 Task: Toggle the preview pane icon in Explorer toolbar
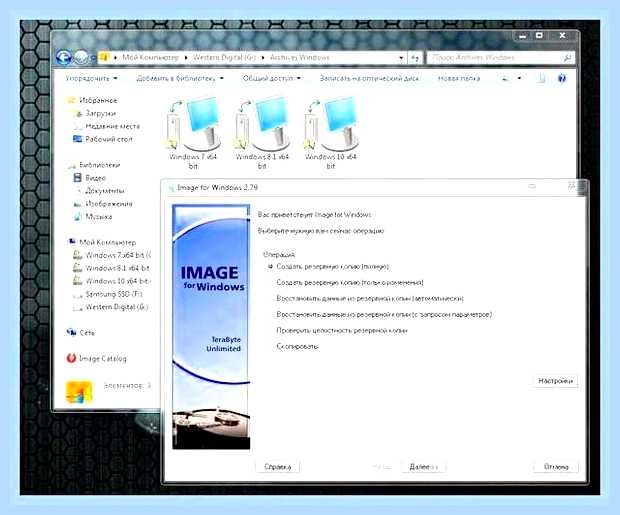542,78
